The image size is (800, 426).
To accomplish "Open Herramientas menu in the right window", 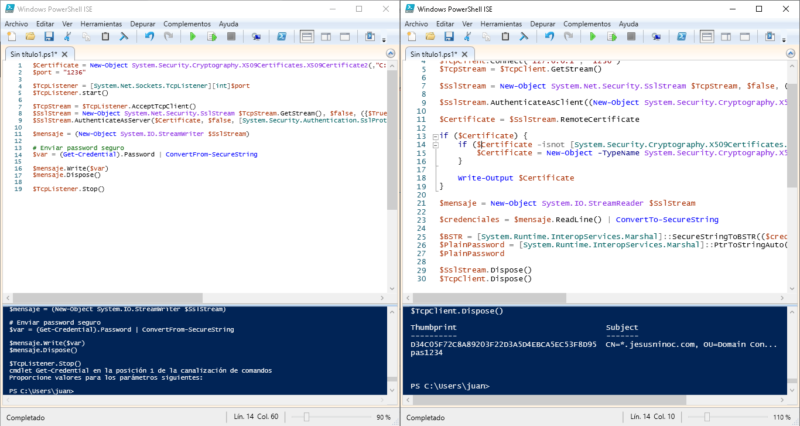I will click(x=501, y=24).
